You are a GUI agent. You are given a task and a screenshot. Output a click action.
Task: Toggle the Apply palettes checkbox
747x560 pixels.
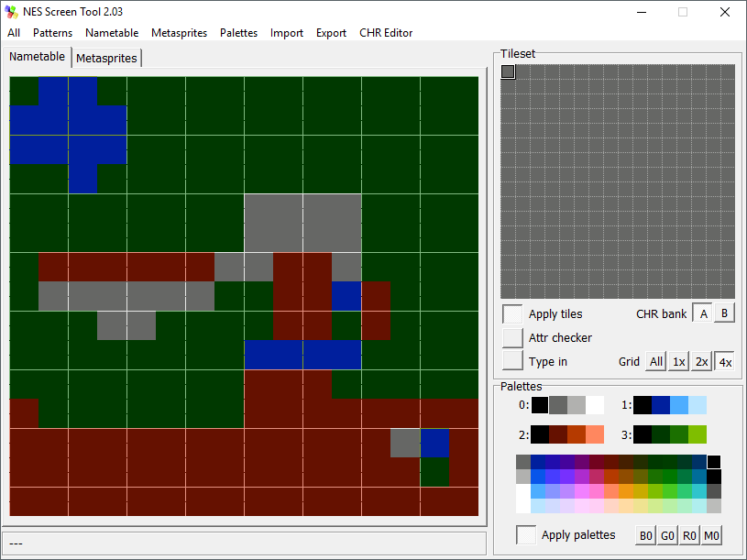tap(526, 535)
